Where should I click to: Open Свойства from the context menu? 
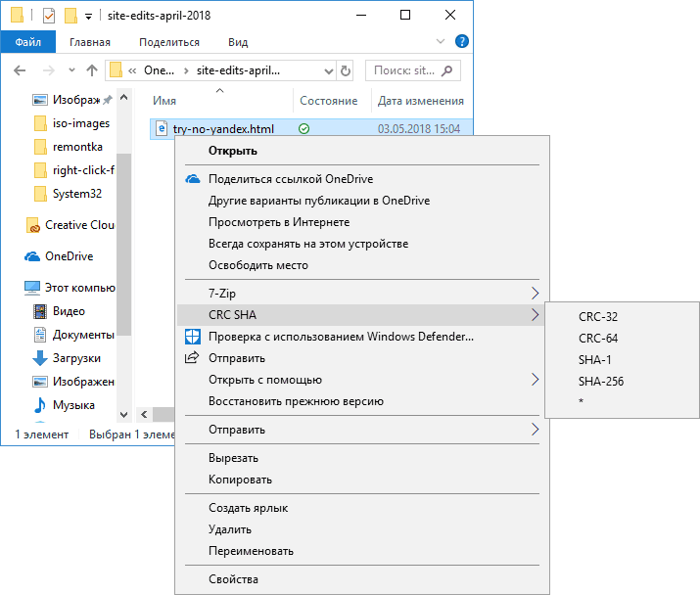click(x=362, y=579)
